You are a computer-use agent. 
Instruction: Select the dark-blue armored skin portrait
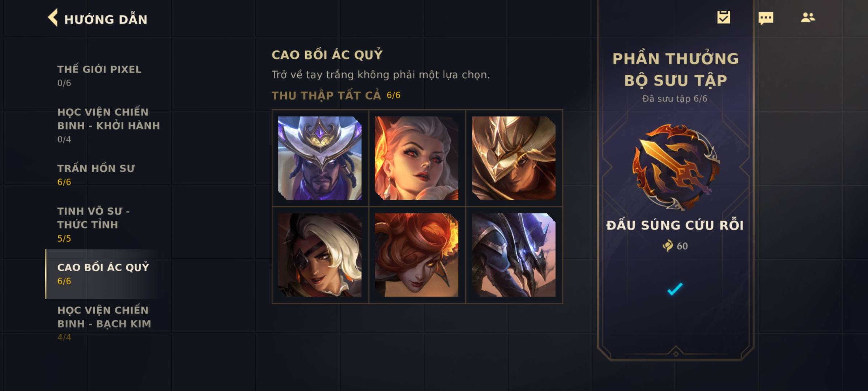click(x=514, y=255)
